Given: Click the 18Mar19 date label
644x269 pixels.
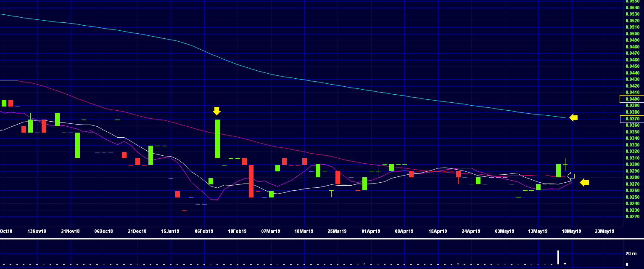Looking at the screenshot, I should [x=304, y=231].
